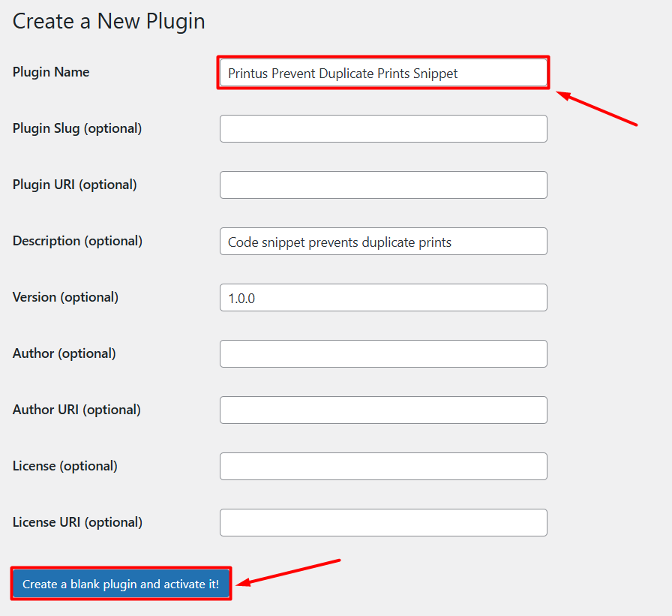The width and height of the screenshot is (672, 616).
Task: Click the "Author URI (optional)" label
Action: coord(76,410)
